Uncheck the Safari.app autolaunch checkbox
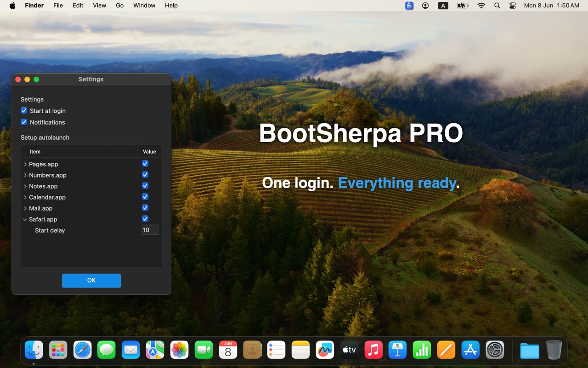Viewport: 588px width, 368px height. [145, 218]
